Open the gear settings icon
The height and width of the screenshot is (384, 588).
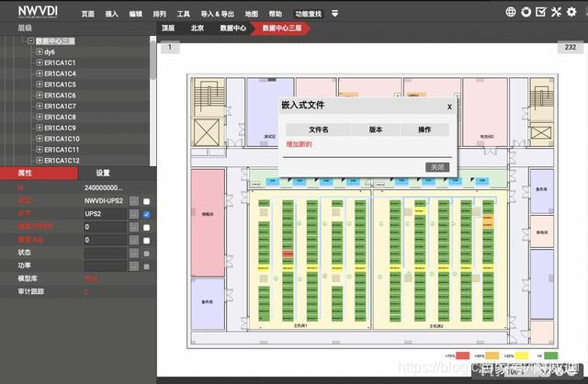click(571, 12)
